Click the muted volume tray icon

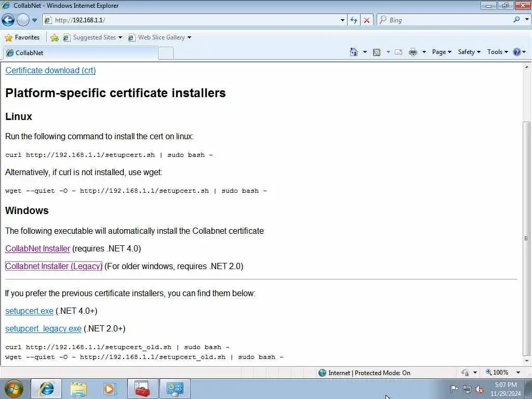tap(480, 389)
